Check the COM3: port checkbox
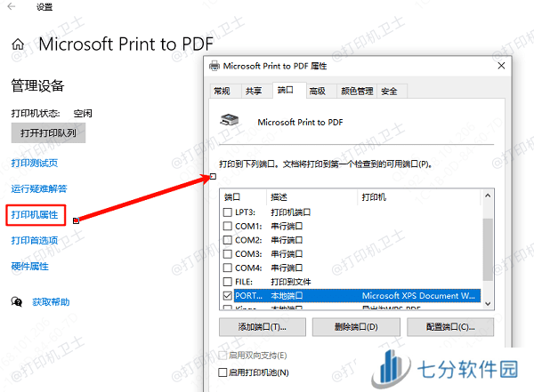534x392 pixels. point(228,254)
